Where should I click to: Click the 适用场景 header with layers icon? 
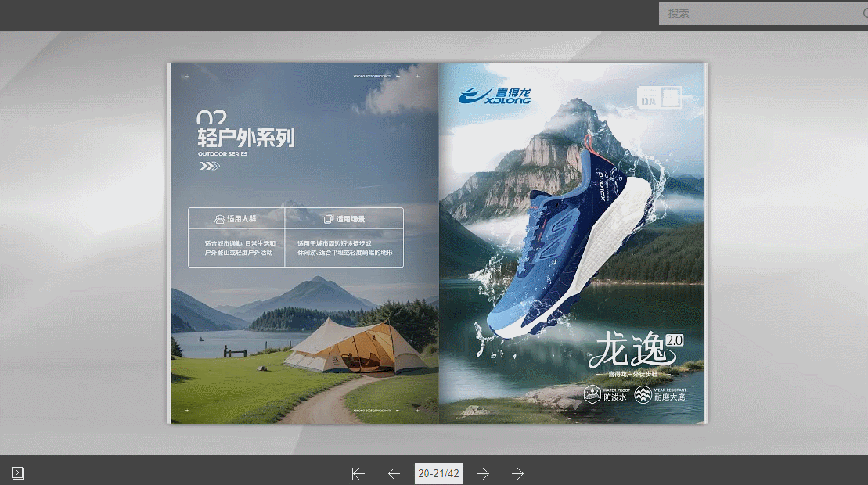coord(344,219)
